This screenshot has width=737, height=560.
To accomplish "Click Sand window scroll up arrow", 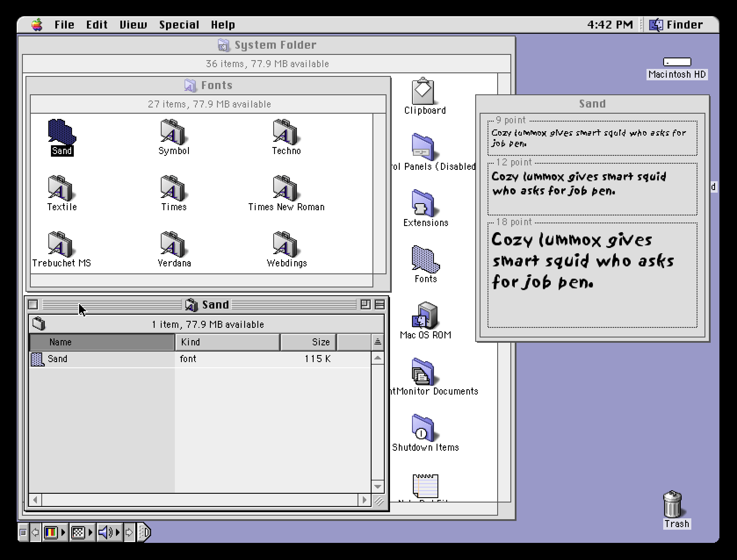I will point(378,358).
